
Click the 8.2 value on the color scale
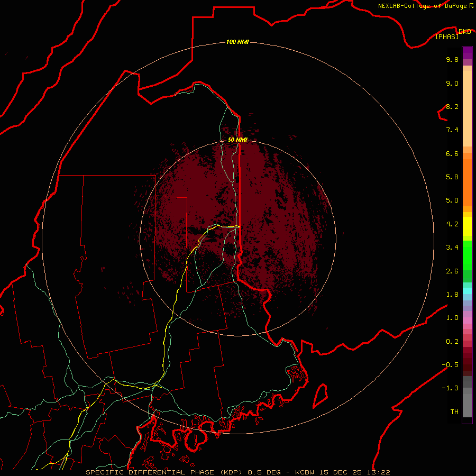point(452,106)
